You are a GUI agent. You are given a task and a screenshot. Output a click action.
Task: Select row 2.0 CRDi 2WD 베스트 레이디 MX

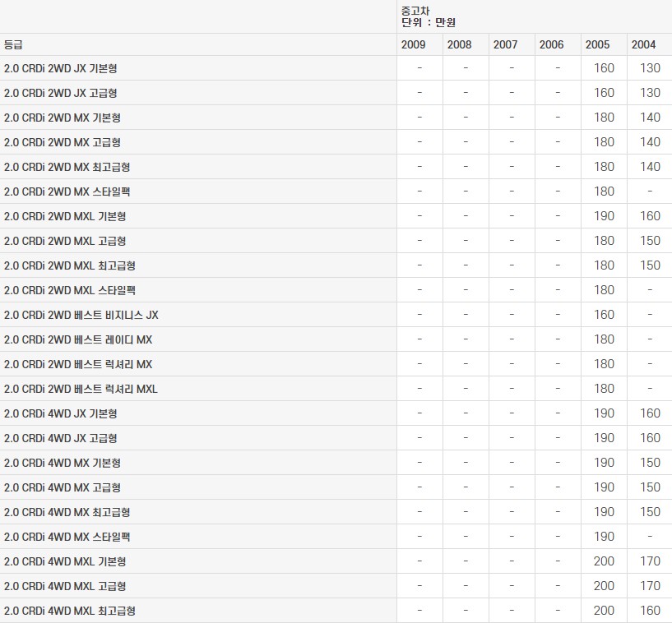coord(336,339)
